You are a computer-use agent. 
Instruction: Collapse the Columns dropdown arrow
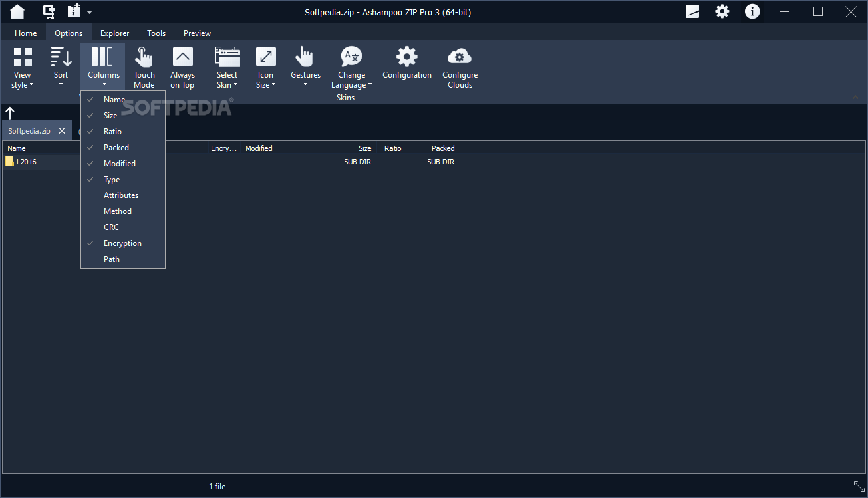coord(104,84)
